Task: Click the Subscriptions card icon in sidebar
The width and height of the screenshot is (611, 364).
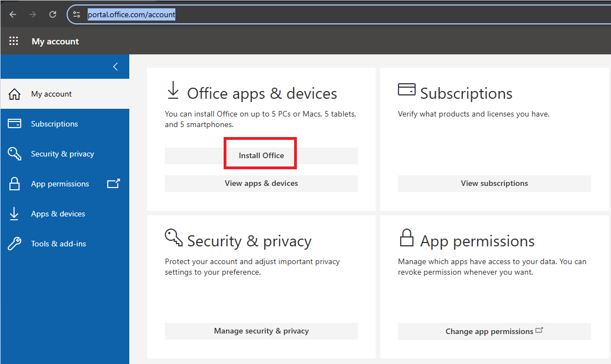Action: [15, 124]
